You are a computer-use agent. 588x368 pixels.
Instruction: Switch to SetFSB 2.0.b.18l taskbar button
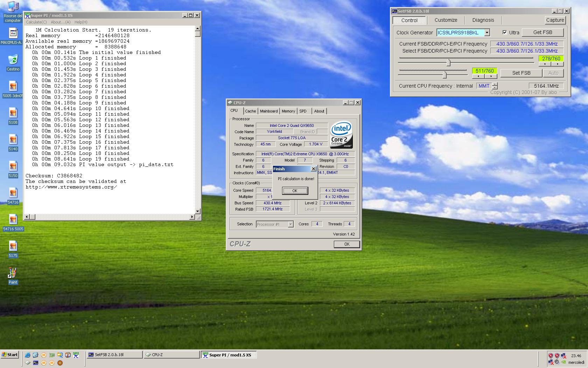pyautogui.click(x=114, y=355)
